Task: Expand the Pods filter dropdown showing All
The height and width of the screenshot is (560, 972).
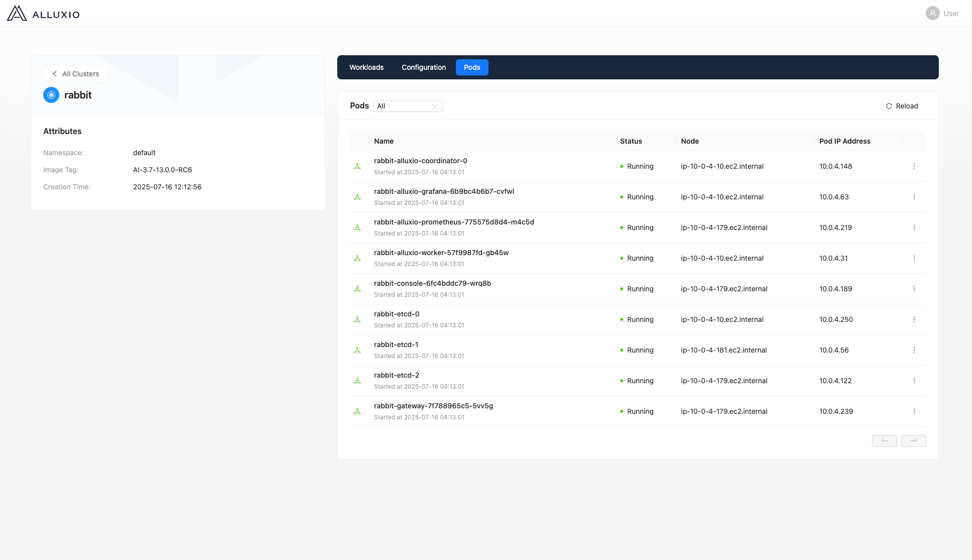Action: 408,106
